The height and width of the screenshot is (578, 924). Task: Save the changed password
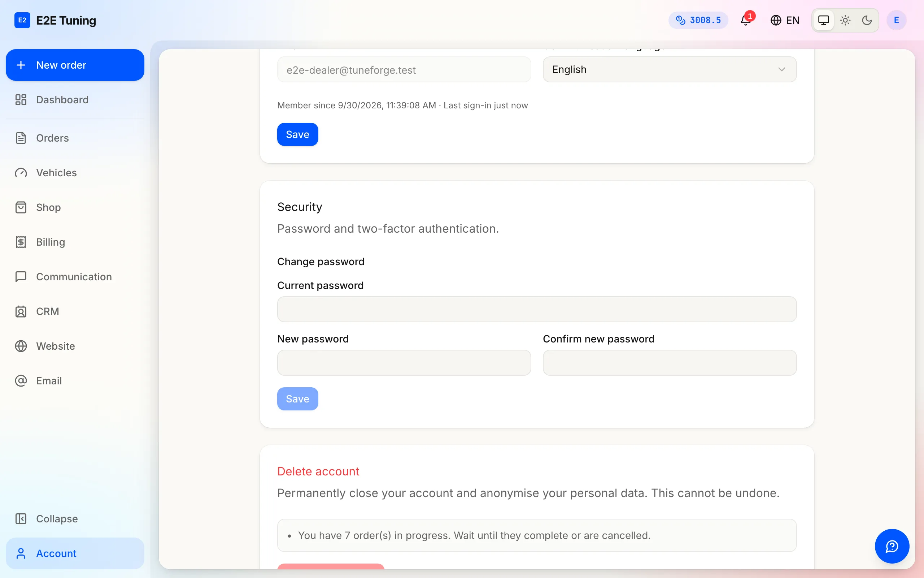pyautogui.click(x=297, y=399)
